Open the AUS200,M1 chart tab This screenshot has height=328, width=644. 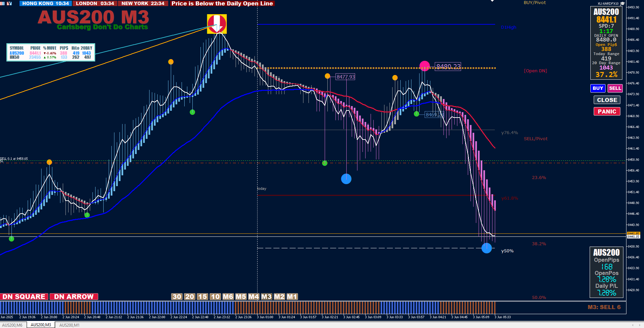click(70, 325)
